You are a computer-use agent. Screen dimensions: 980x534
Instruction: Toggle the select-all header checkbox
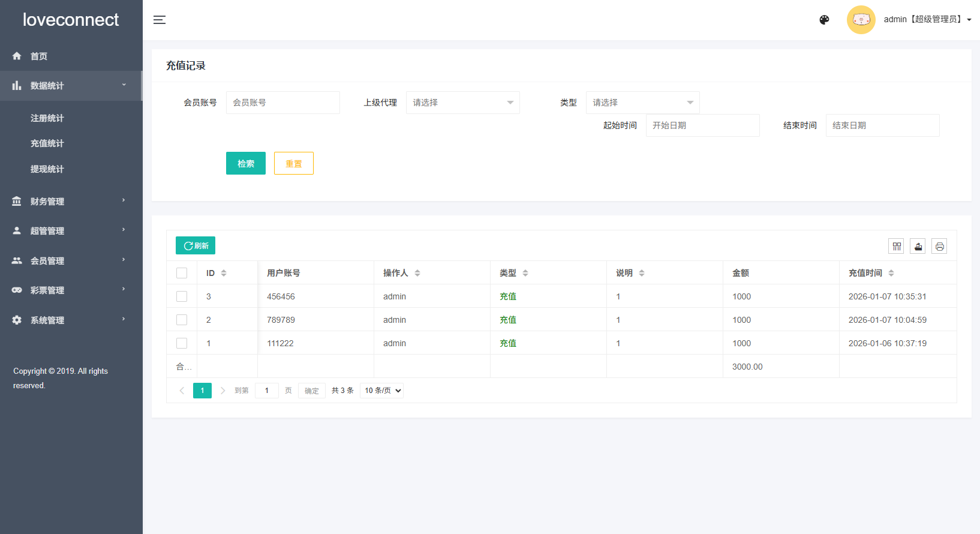click(182, 273)
